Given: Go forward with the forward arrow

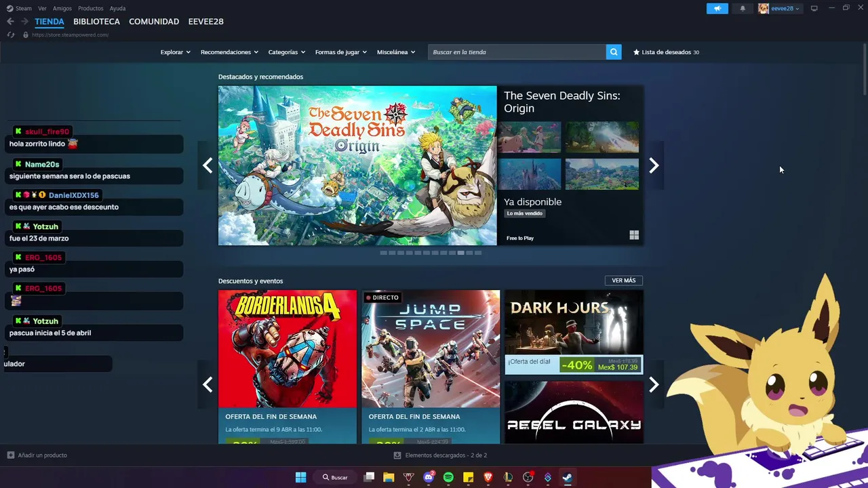Looking at the screenshot, I should tap(24, 22).
